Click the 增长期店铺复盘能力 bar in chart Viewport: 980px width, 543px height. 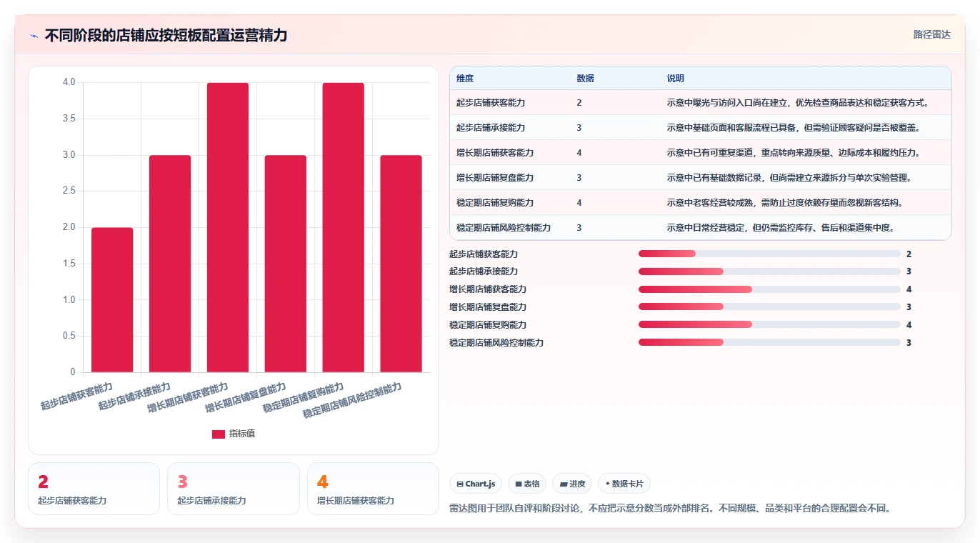click(286, 264)
